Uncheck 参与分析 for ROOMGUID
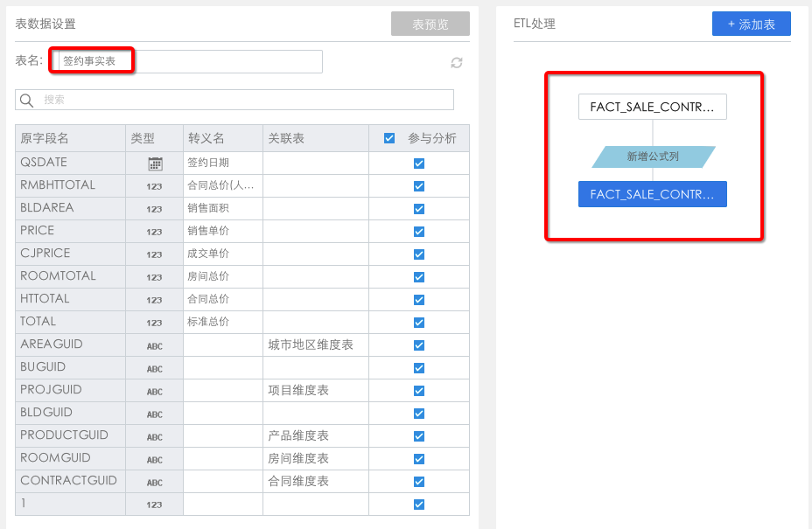812x529 pixels. [x=419, y=460]
